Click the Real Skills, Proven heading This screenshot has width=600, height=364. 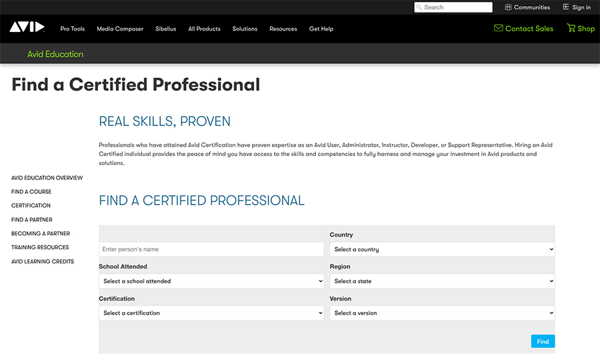165,121
